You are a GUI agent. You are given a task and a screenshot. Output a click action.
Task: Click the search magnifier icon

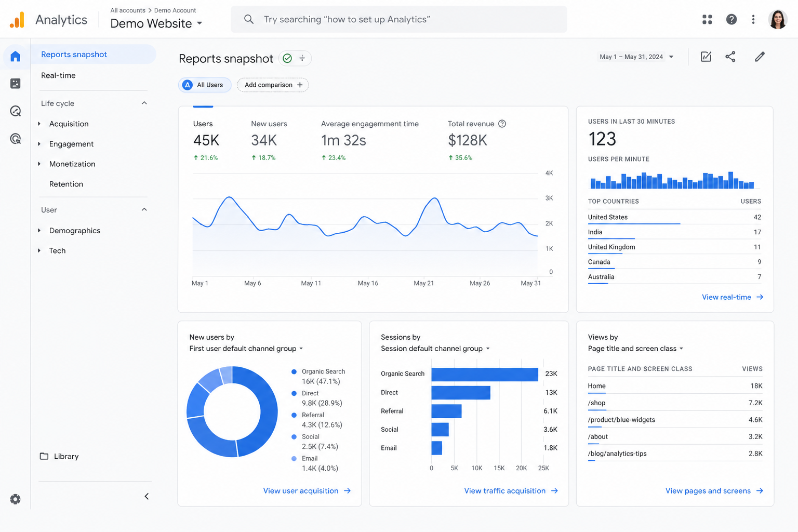pos(249,19)
